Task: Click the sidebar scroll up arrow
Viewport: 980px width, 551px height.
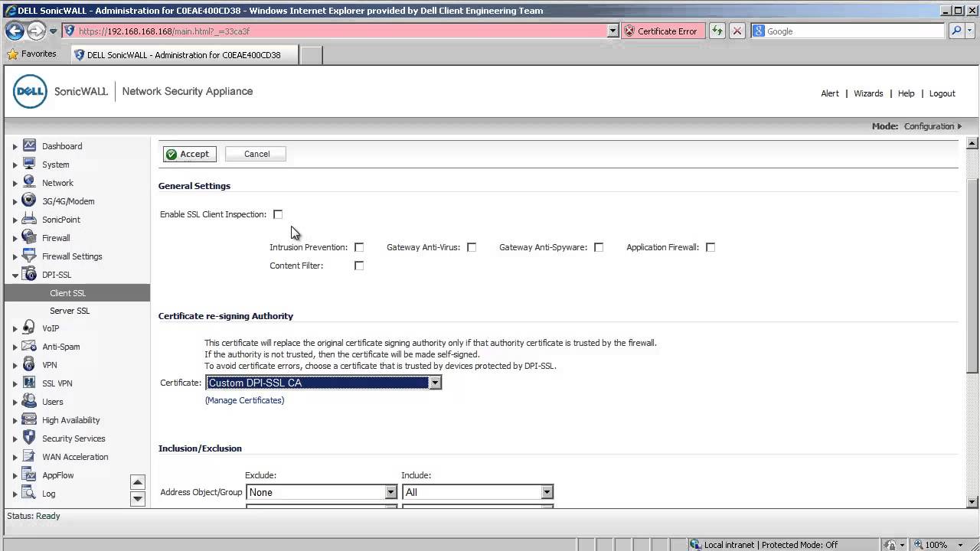Action: click(138, 482)
